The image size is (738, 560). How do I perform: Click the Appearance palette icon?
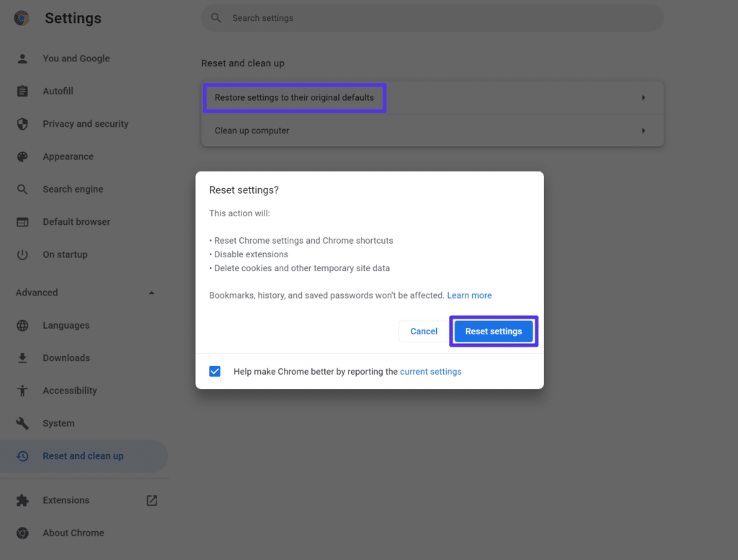pos(22,156)
